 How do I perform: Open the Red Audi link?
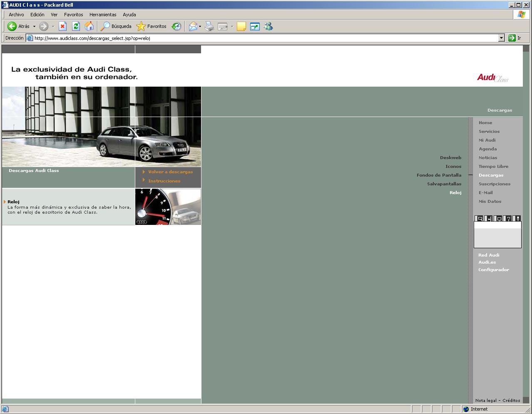tap(489, 255)
